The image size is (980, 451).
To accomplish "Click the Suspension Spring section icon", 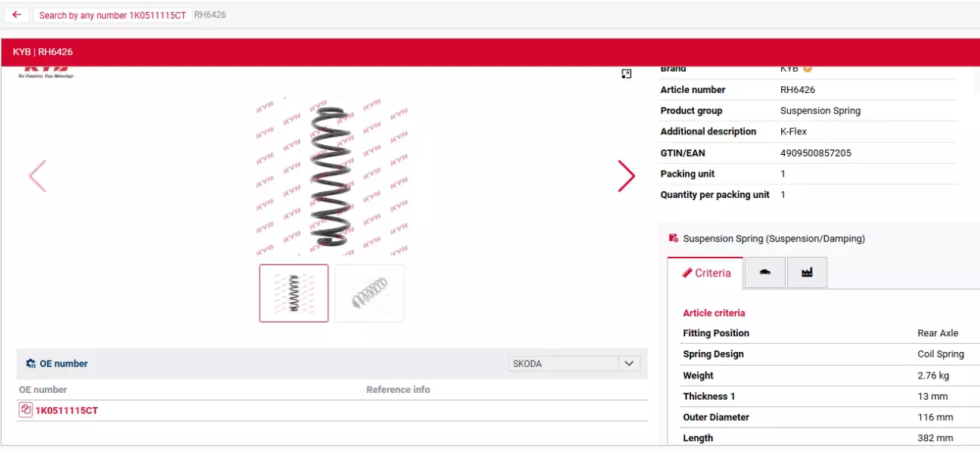I will coord(673,238).
